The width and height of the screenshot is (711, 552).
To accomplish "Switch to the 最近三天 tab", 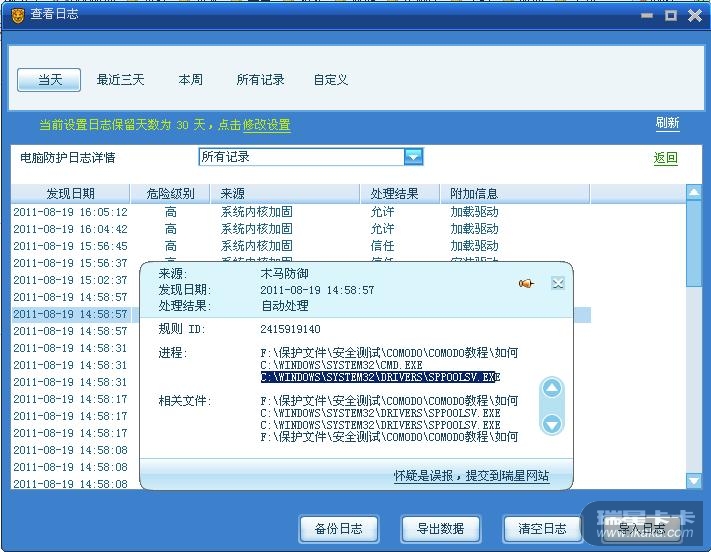I will point(120,80).
